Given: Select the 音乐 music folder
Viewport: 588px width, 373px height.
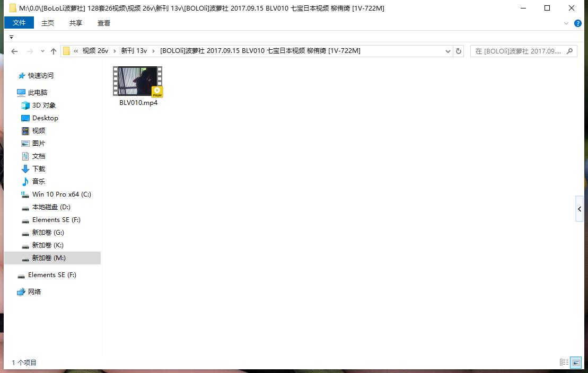Looking at the screenshot, I should point(38,182).
